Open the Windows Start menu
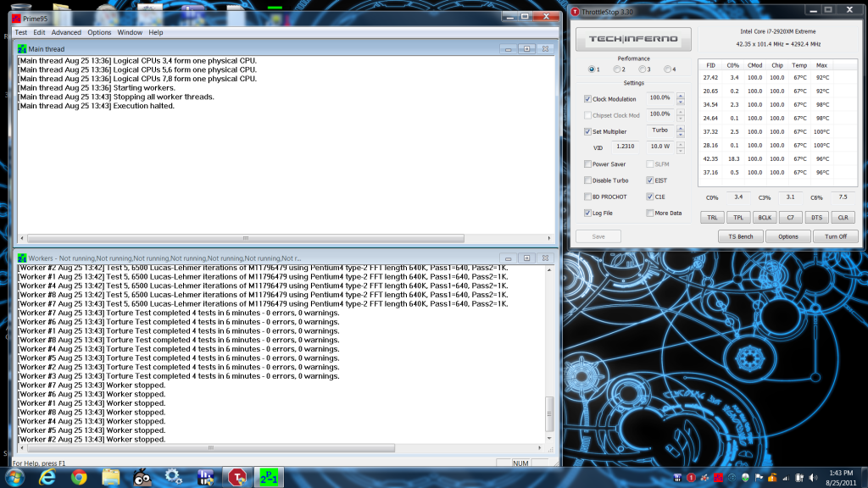 [14, 477]
